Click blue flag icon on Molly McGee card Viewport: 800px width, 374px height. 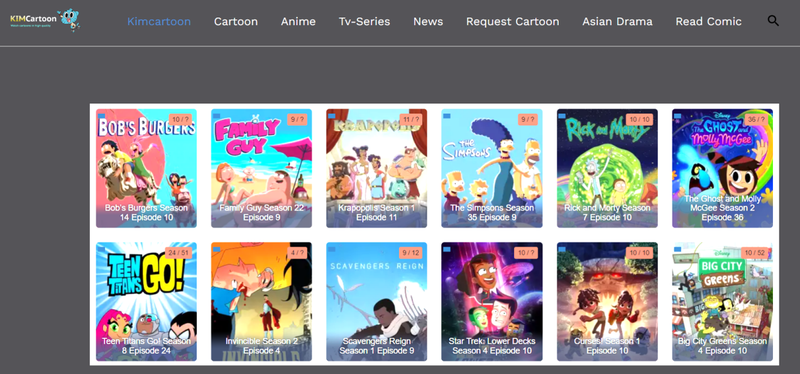(x=678, y=116)
